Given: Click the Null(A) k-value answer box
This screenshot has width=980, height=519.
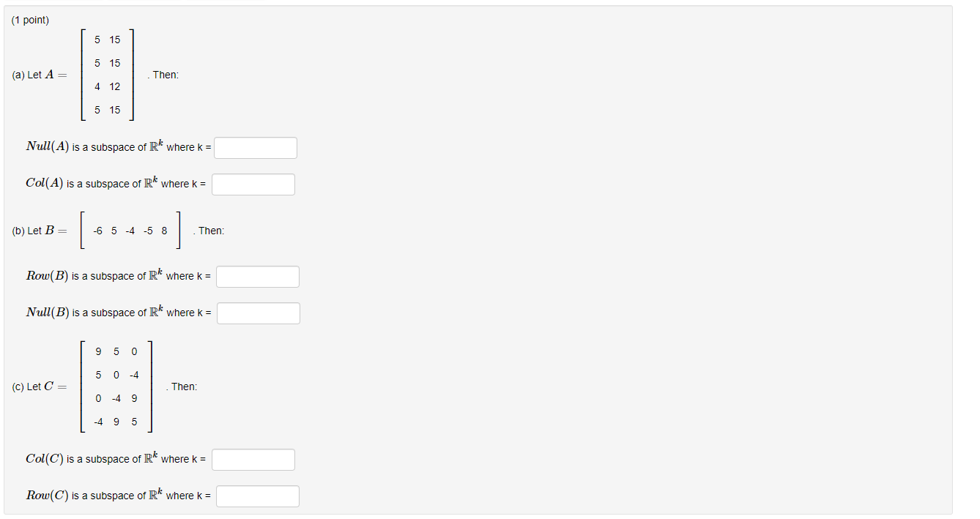Looking at the screenshot, I should point(256,148).
